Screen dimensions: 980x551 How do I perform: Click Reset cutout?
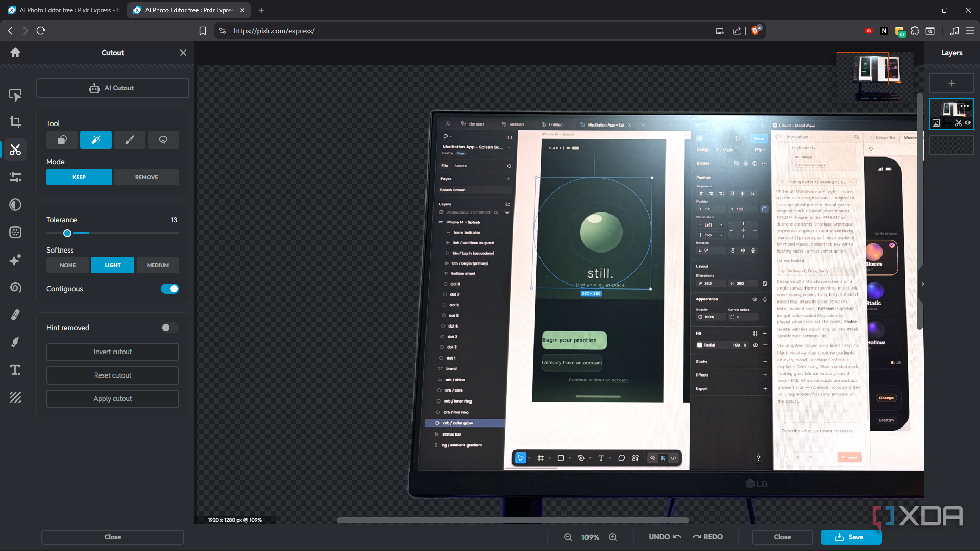point(113,375)
